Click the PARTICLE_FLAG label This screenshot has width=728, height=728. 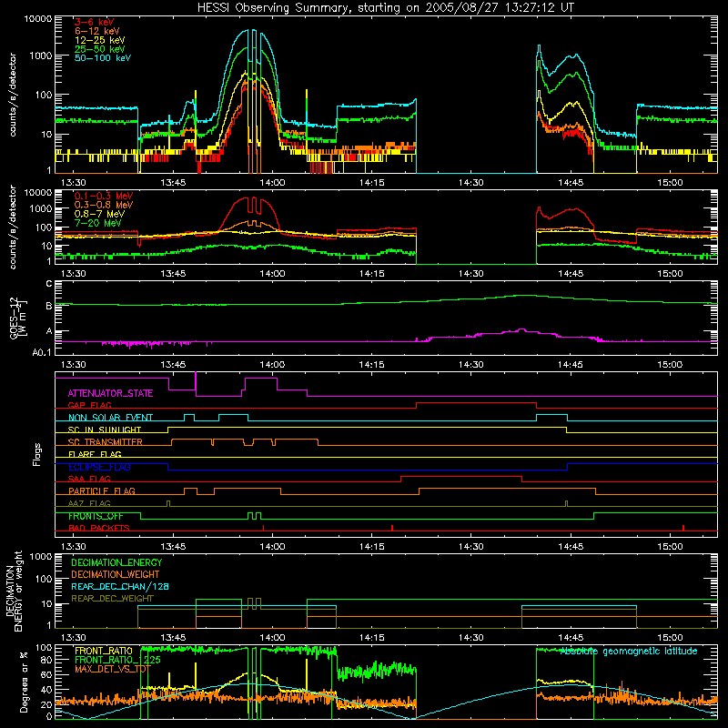pos(102,491)
